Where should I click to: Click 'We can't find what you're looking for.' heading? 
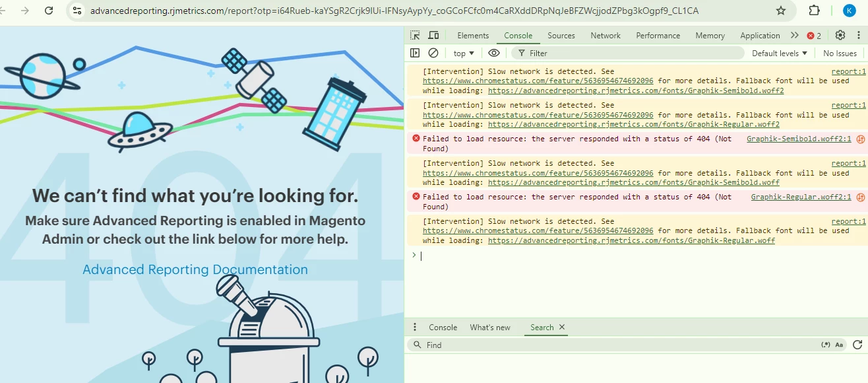(x=195, y=195)
